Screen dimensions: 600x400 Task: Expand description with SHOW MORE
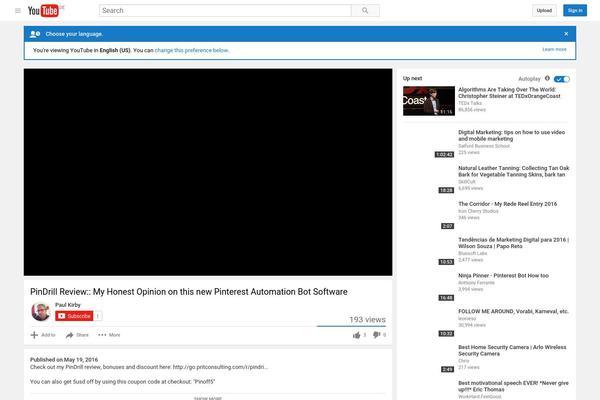(208, 398)
